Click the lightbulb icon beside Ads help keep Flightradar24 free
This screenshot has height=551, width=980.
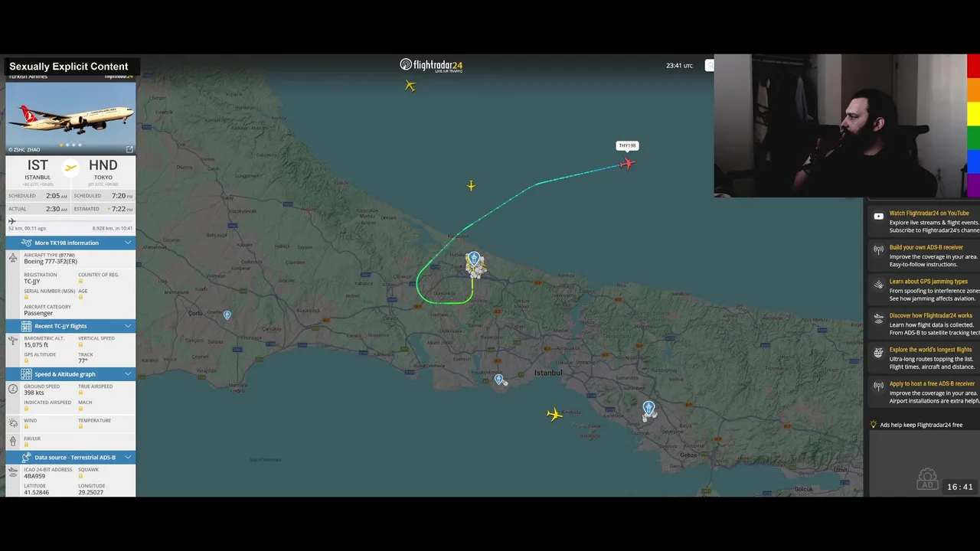point(873,425)
